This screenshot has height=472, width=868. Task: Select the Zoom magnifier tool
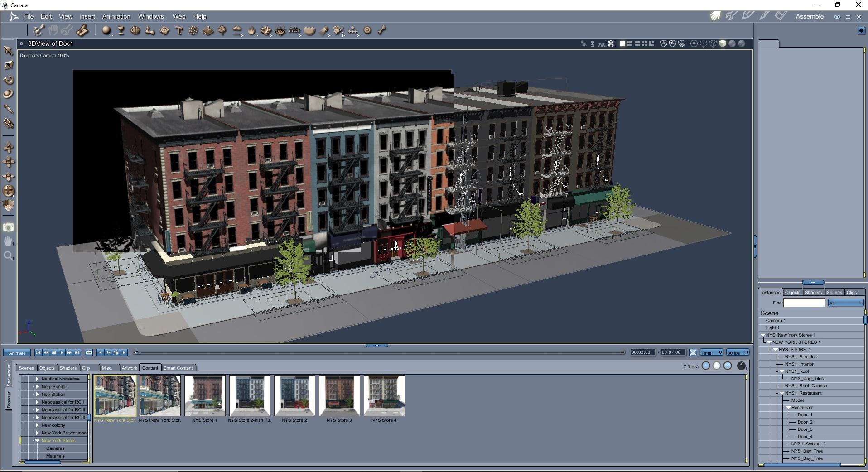click(8, 256)
